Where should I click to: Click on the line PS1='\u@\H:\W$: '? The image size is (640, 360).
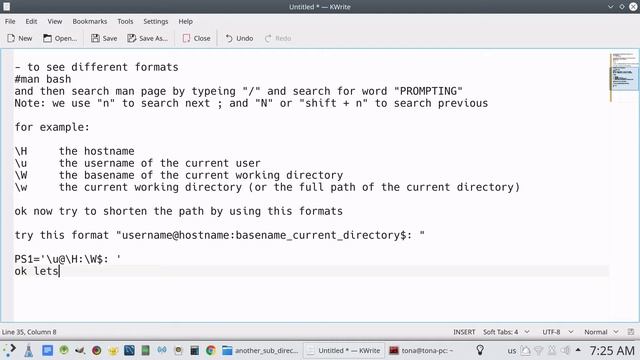pyautogui.click(x=68, y=259)
